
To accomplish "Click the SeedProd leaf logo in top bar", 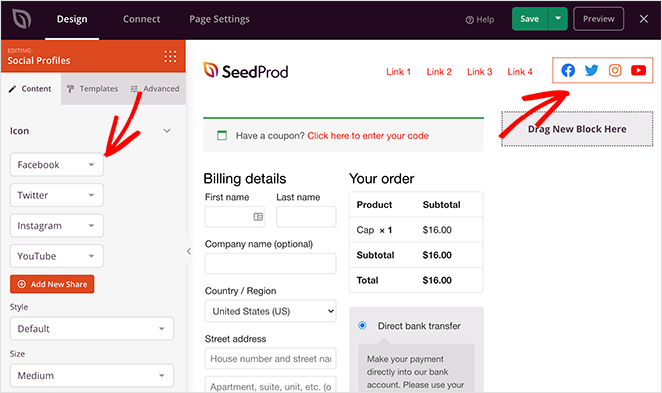I will 21,19.
